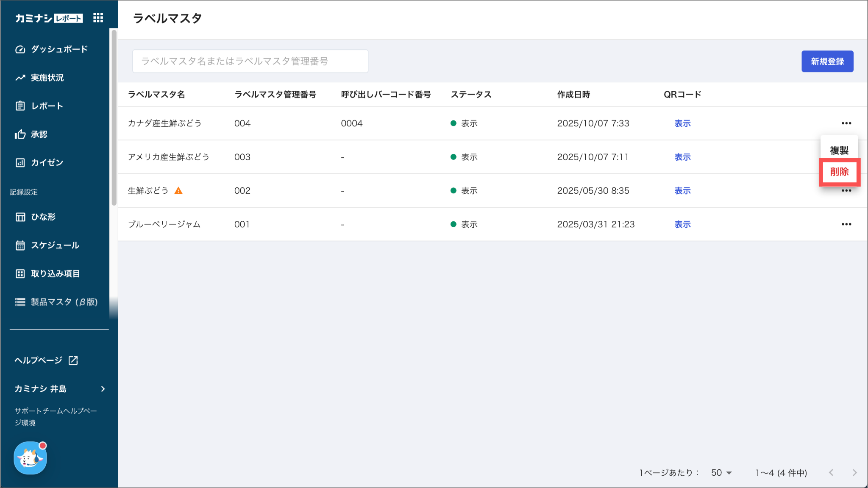The height and width of the screenshot is (488, 868).
Task: Go to 実施状況 trend icon
Action: pyautogui.click(x=20, y=78)
